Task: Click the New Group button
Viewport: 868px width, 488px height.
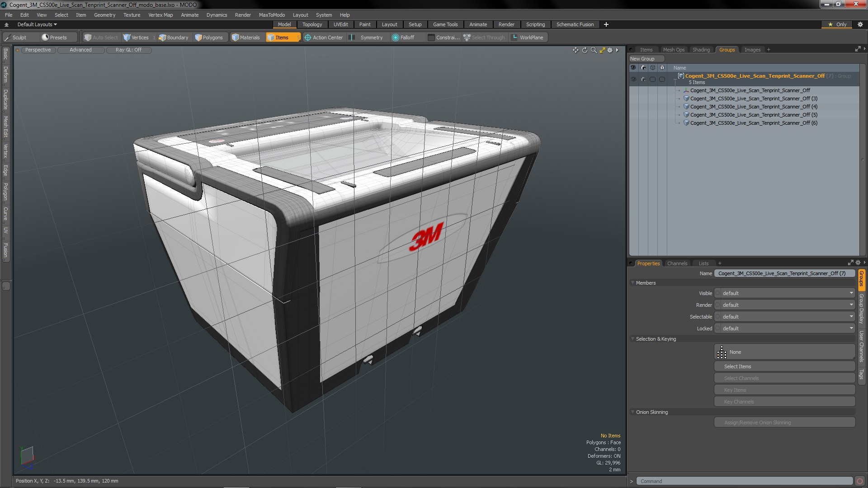Action: (x=646, y=59)
